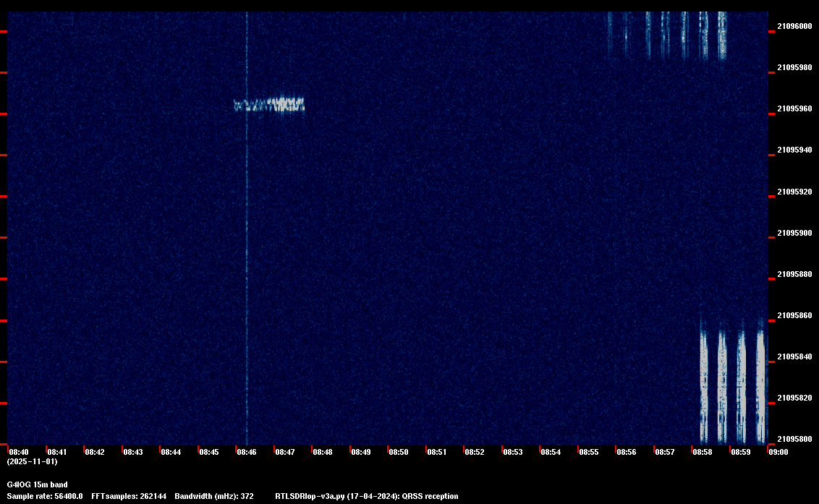The width and height of the screenshot is (819, 504).
Task: Click the 21095900 frequency label
Action: (x=794, y=233)
